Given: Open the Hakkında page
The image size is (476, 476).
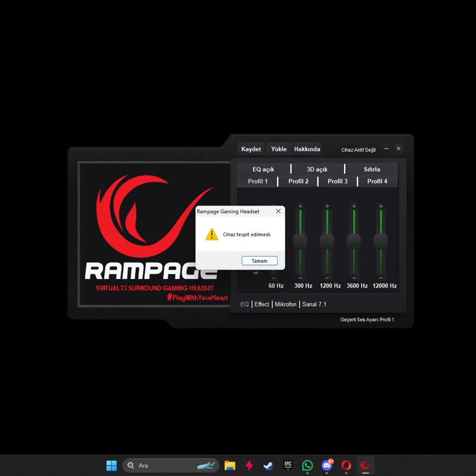Looking at the screenshot, I should coord(307,149).
